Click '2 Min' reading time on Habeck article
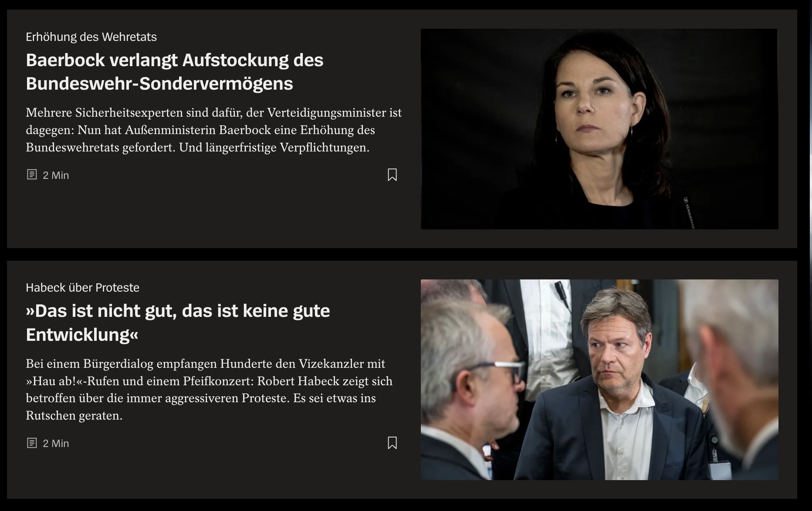The height and width of the screenshot is (511, 812). (x=56, y=443)
